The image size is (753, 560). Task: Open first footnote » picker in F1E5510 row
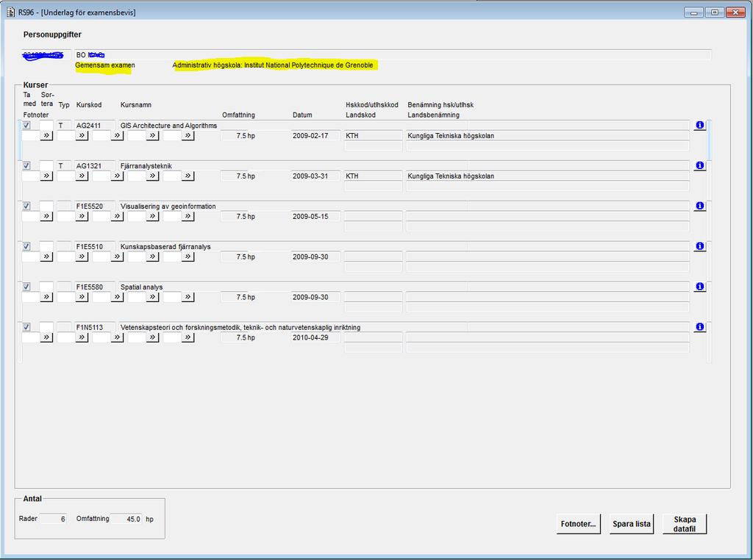coord(46,256)
